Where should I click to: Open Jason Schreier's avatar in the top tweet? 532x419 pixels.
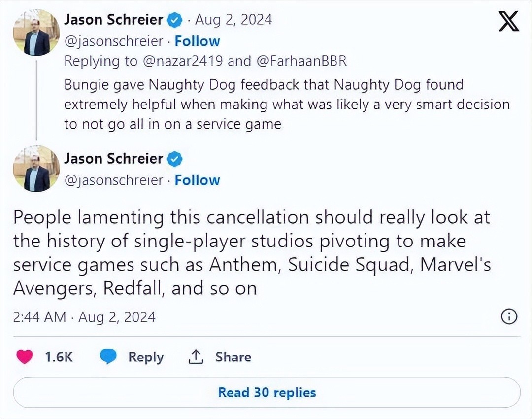[x=36, y=33]
